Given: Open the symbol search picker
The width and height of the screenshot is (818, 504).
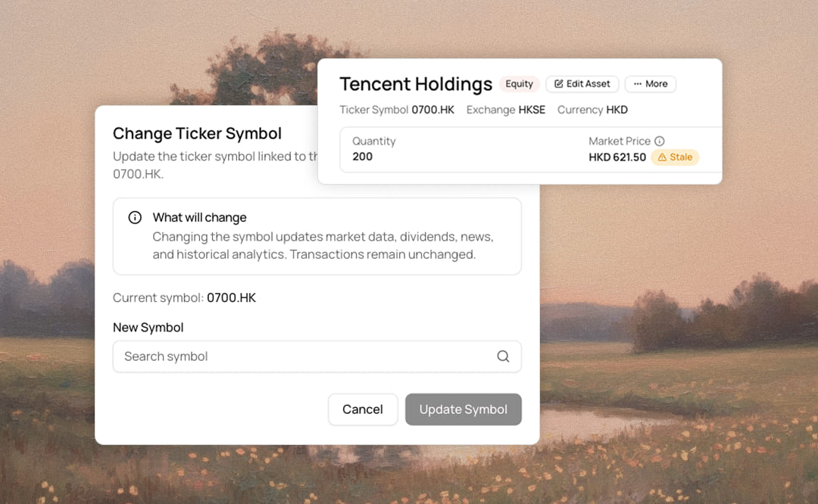Looking at the screenshot, I should coord(317,356).
